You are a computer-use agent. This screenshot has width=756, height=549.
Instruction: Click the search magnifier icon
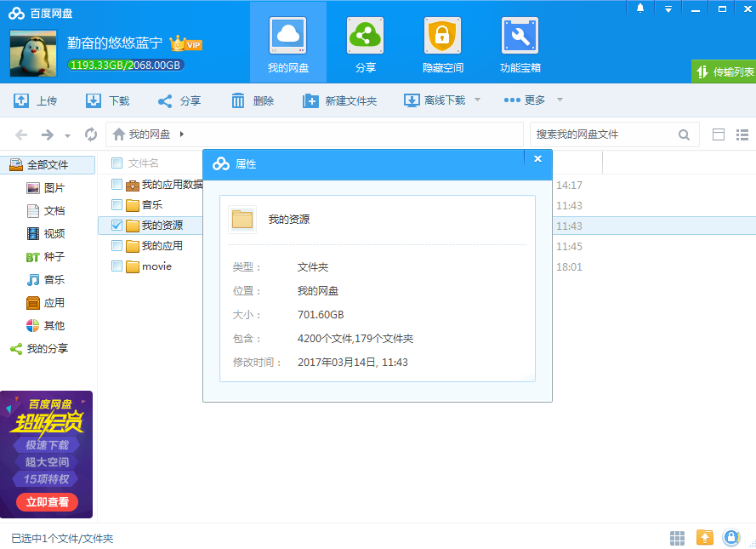(684, 134)
